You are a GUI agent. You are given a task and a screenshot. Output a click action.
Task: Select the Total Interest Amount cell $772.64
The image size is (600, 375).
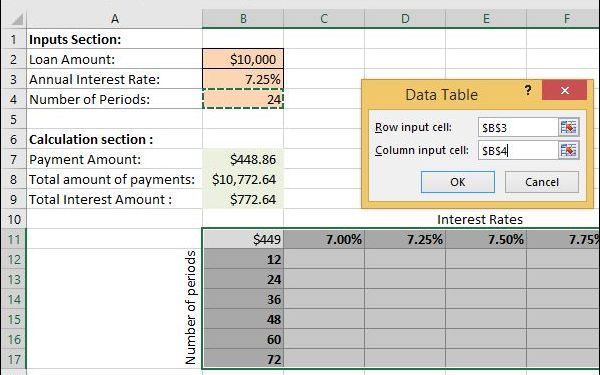[x=243, y=199]
